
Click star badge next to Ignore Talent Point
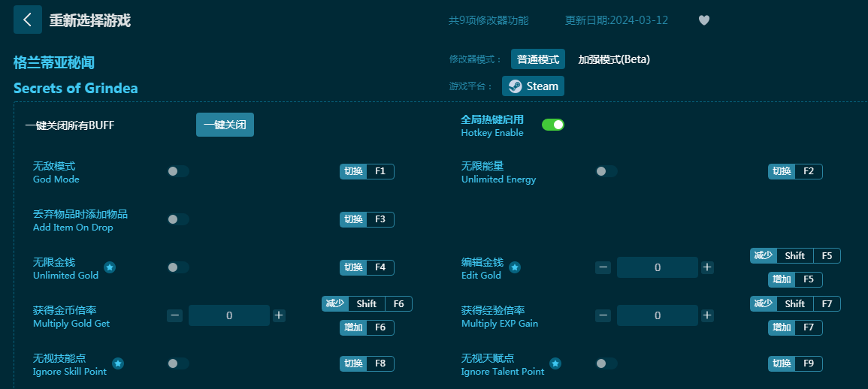(555, 363)
